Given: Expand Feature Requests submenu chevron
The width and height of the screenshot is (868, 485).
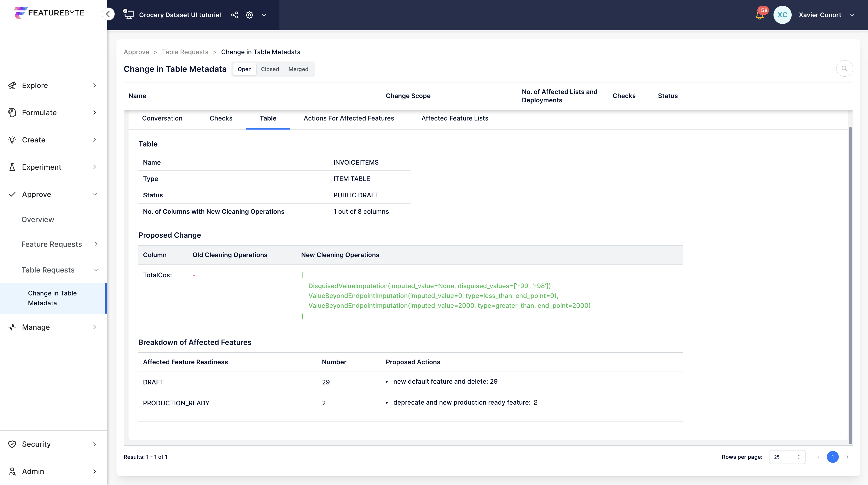Looking at the screenshot, I should pyautogui.click(x=96, y=244).
